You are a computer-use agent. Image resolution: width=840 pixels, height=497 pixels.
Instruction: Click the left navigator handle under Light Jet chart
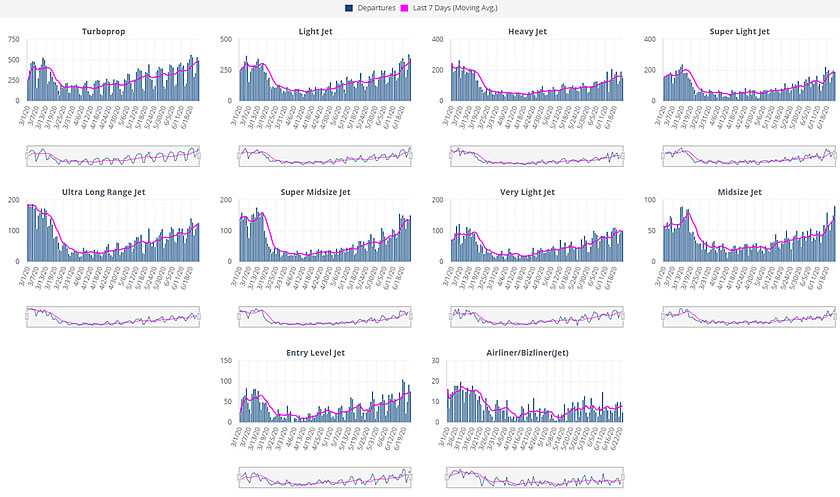pos(239,156)
